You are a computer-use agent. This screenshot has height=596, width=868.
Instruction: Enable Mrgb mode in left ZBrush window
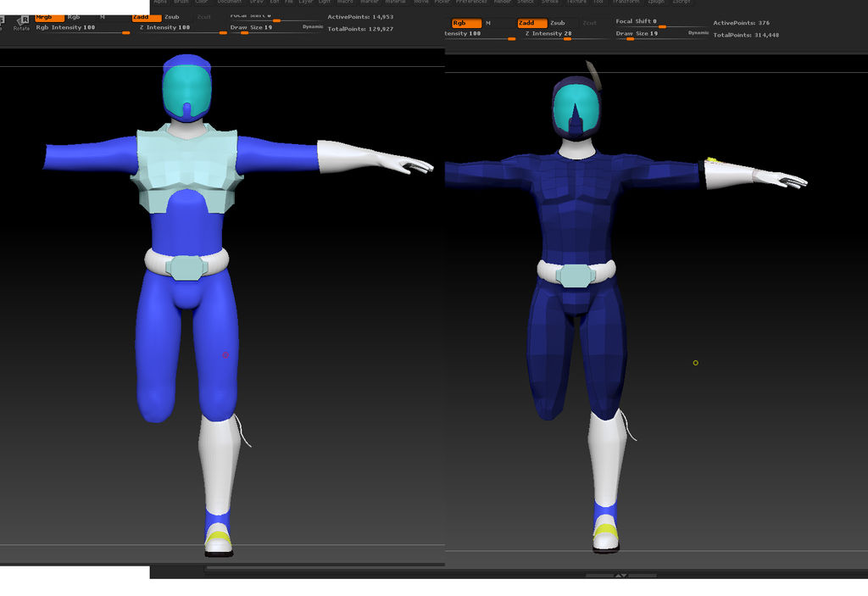[x=49, y=18]
